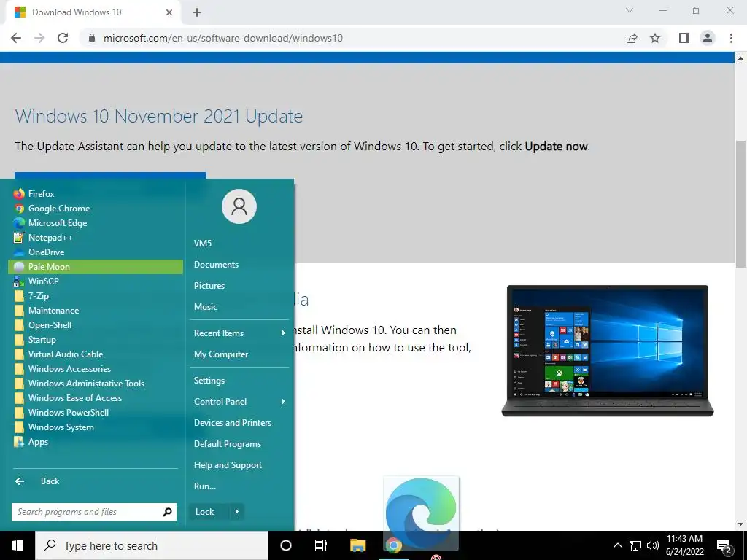Expand the Open-Shell folder
The height and width of the screenshot is (560, 747).
[x=96, y=325]
